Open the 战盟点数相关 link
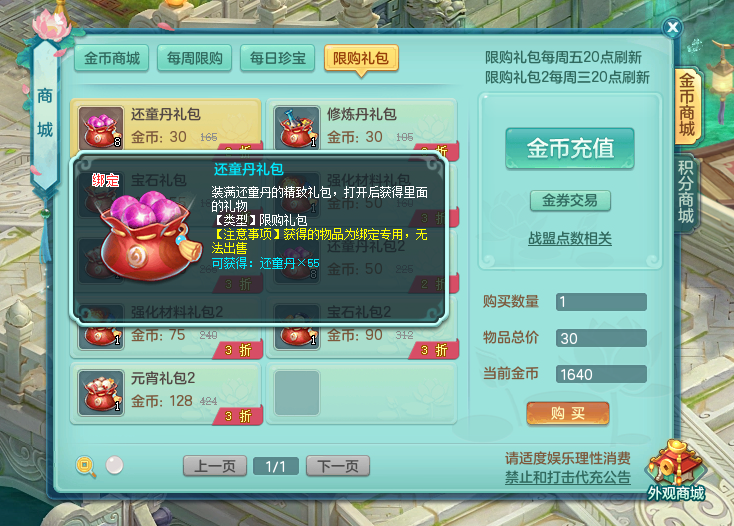Screen dimensions: 734x526 tap(570, 239)
